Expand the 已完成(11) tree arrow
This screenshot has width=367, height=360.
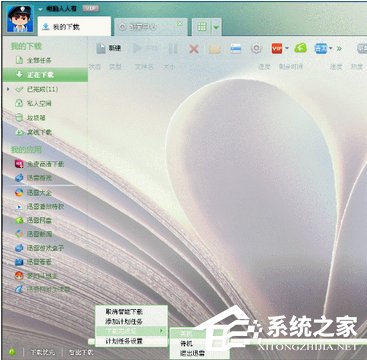[8, 89]
